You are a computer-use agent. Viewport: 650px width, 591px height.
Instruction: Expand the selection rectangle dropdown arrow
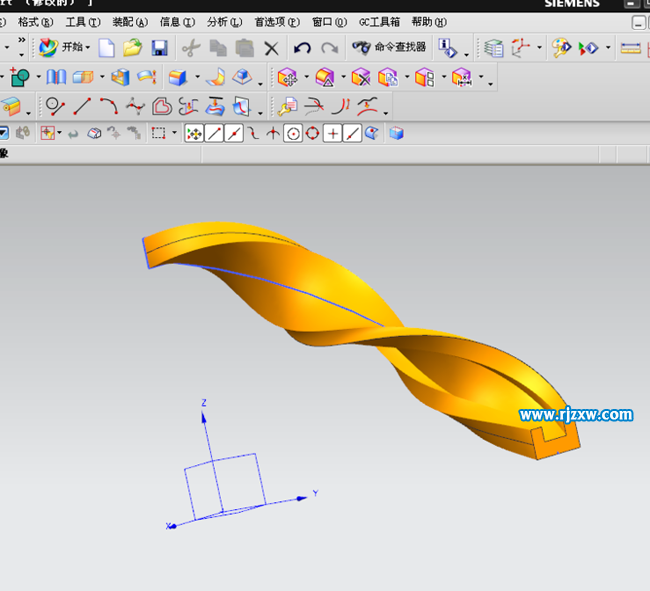pyautogui.click(x=174, y=133)
